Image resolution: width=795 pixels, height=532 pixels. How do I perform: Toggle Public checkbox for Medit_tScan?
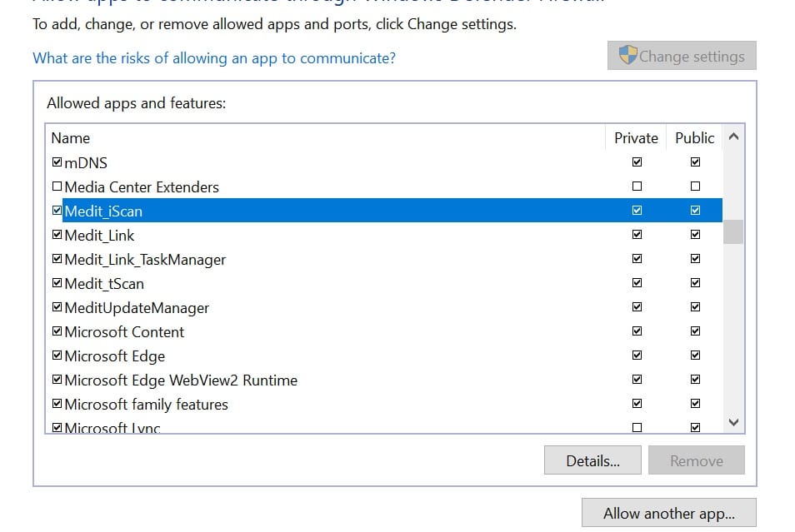point(695,283)
